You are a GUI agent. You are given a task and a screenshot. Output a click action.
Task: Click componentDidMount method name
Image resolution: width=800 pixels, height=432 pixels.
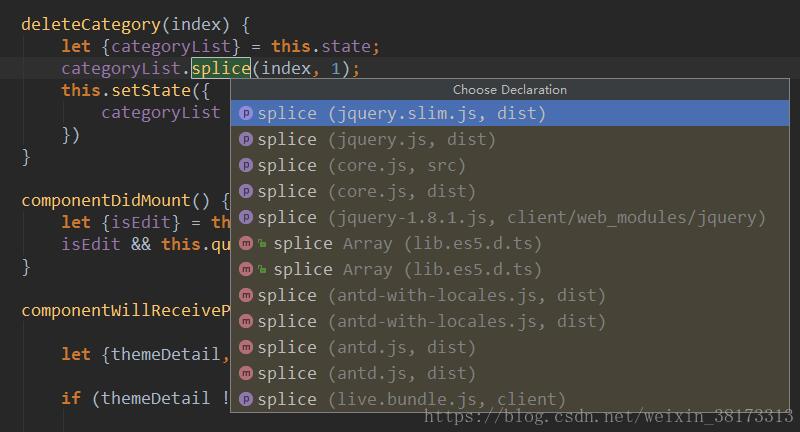point(106,200)
